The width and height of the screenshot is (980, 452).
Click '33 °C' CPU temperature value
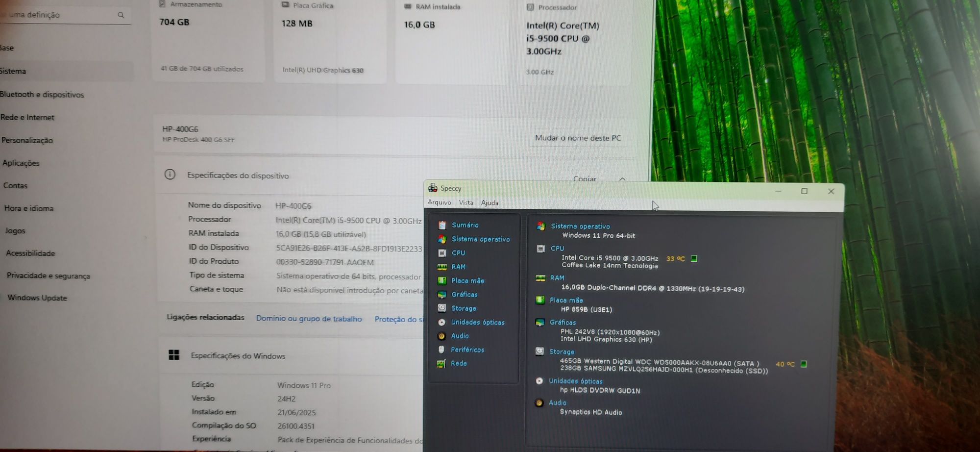(675, 258)
